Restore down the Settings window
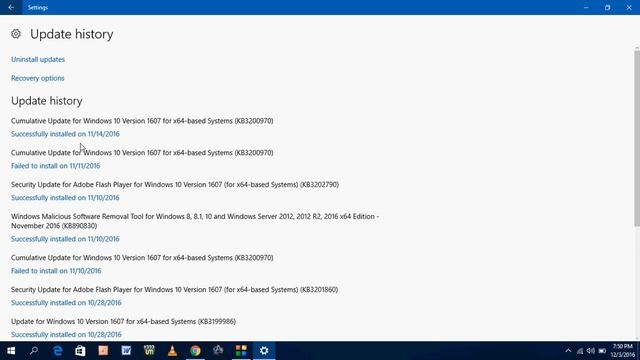The width and height of the screenshot is (640, 360). (x=607, y=7)
